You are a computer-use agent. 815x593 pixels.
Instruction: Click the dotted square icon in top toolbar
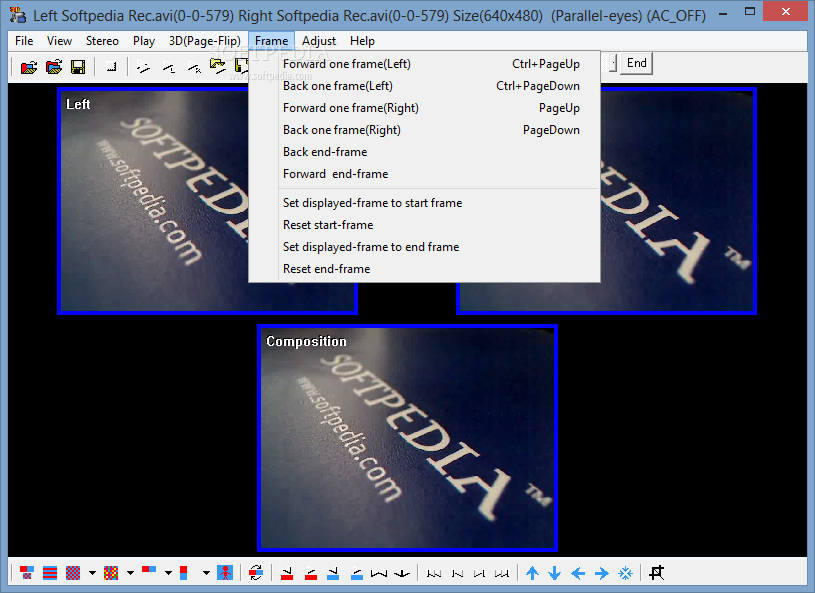click(x=112, y=67)
